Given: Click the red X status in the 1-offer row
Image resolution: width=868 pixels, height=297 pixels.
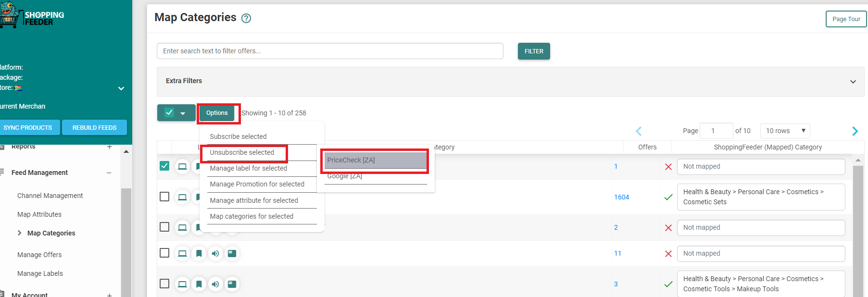Looking at the screenshot, I should coord(668,167).
